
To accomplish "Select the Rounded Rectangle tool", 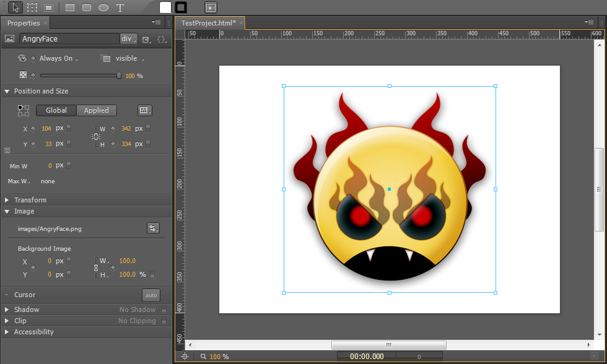I will [87, 7].
